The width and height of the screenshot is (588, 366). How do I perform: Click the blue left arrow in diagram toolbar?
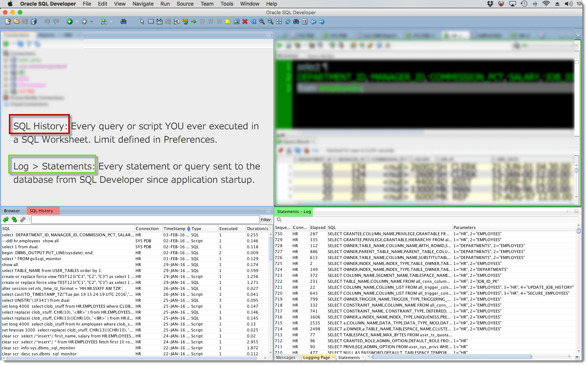point(313,22)
